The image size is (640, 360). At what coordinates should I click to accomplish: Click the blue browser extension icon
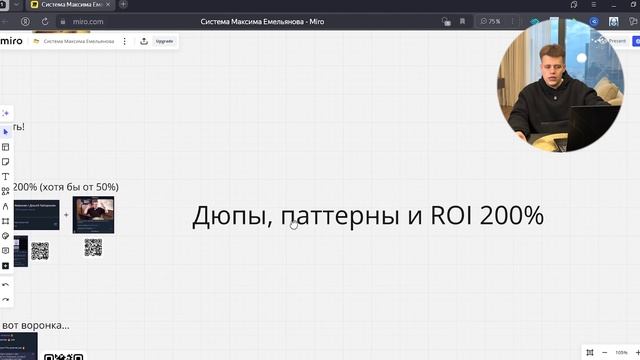click(594, 22)
